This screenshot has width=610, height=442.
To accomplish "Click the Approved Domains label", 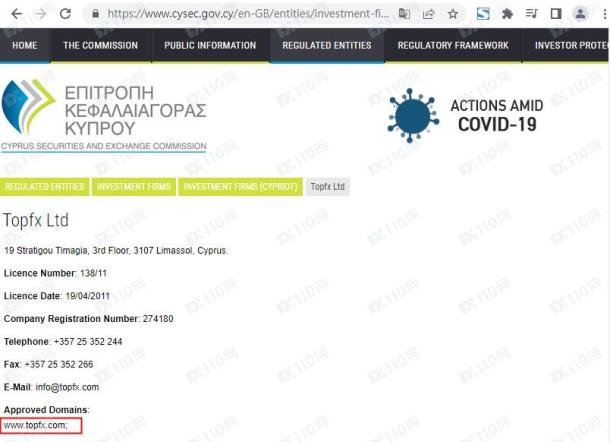I will click(46, 410).
